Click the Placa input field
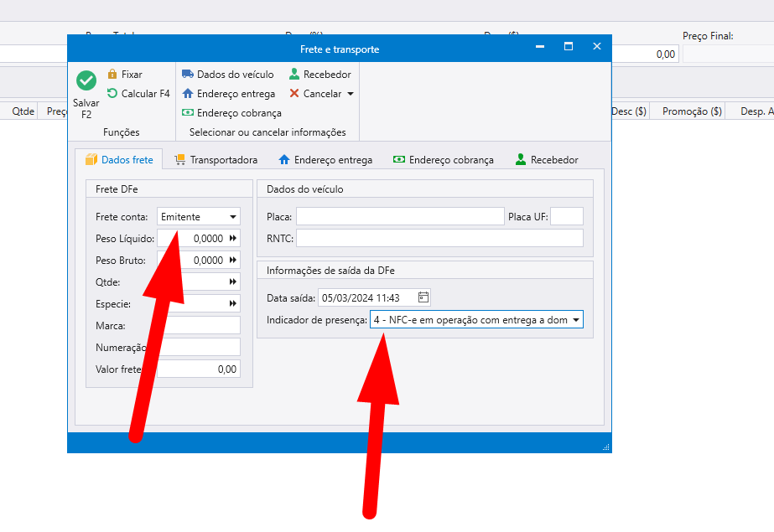 pyautogui.click(x=400, y=217)
